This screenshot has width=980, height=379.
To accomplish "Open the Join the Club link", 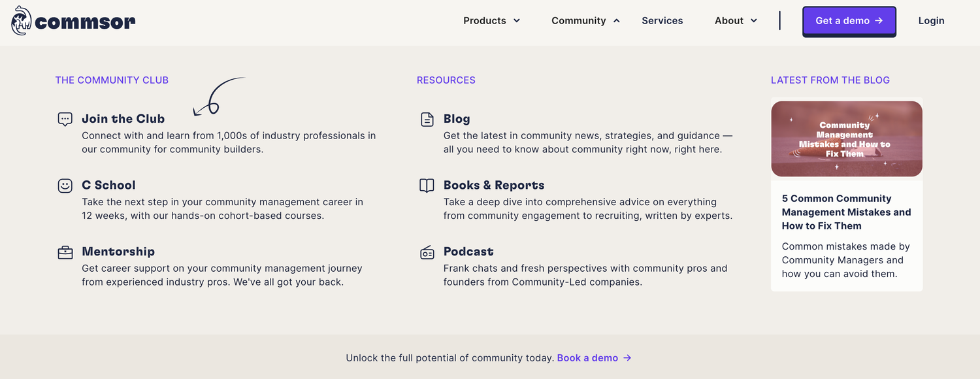I will click(123, 119).
